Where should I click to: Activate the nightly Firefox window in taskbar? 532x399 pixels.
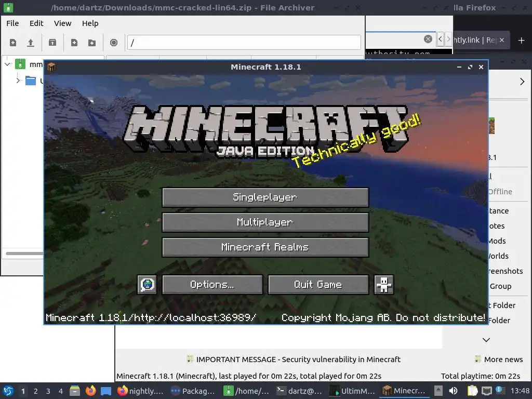coord(140,391)
